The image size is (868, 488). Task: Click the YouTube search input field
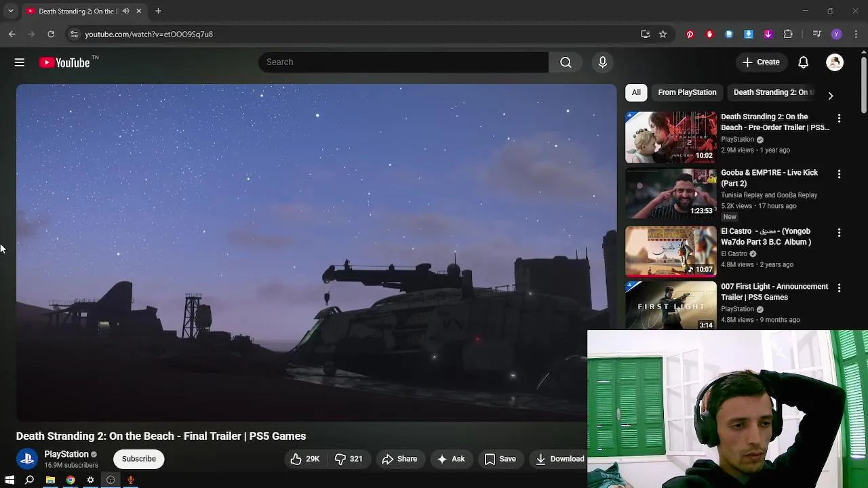403,62
